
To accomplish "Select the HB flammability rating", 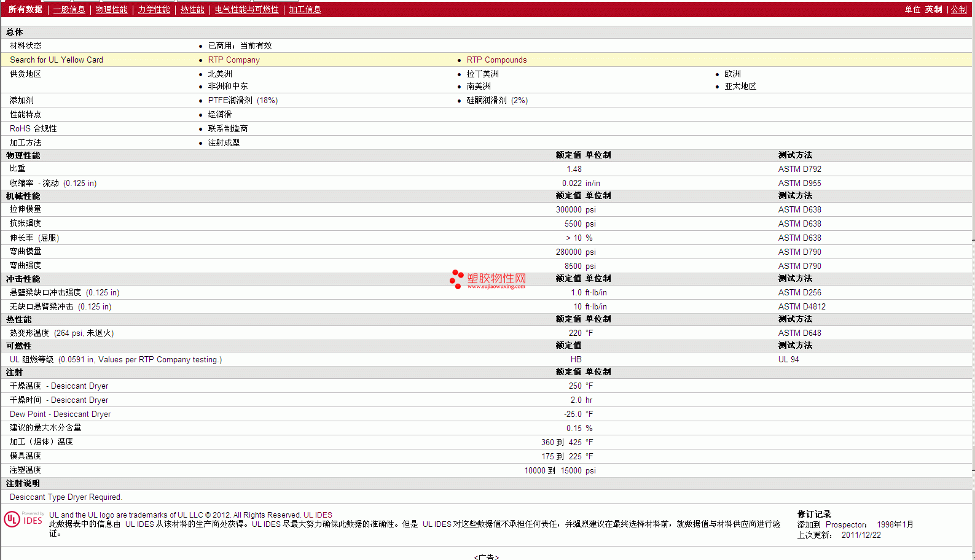I will click(576, 360).
